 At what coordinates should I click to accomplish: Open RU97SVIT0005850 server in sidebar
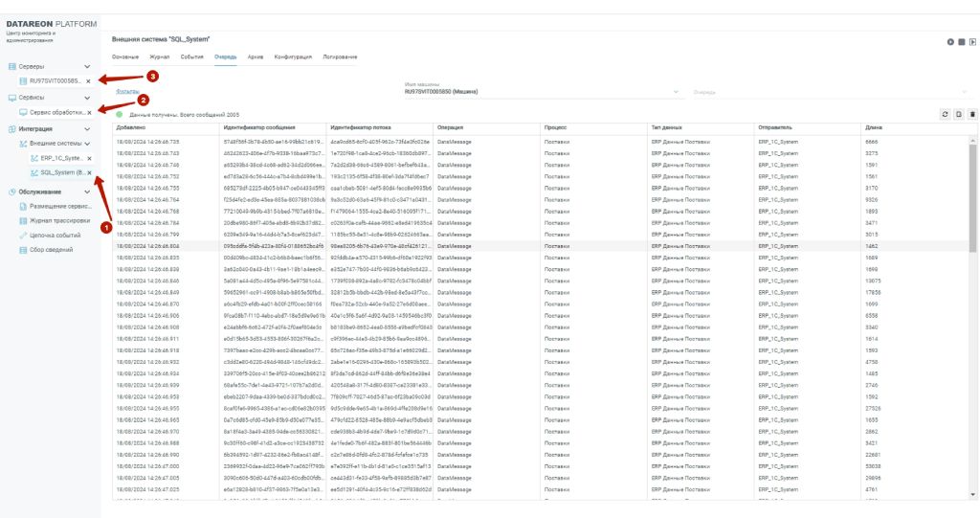pos(55,81)
